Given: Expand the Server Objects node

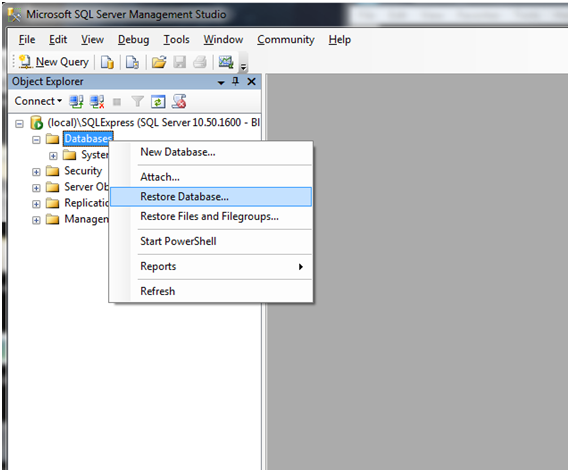Looking at the screenshot, I should 36,188.
